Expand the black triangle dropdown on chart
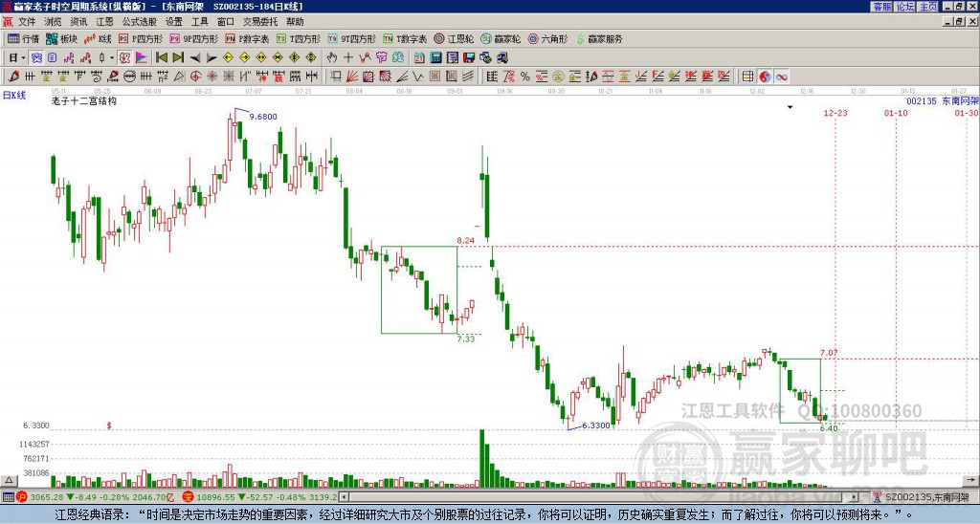This screenshot has height=524, width=980. pyautogui.click(x=790, y=107)
